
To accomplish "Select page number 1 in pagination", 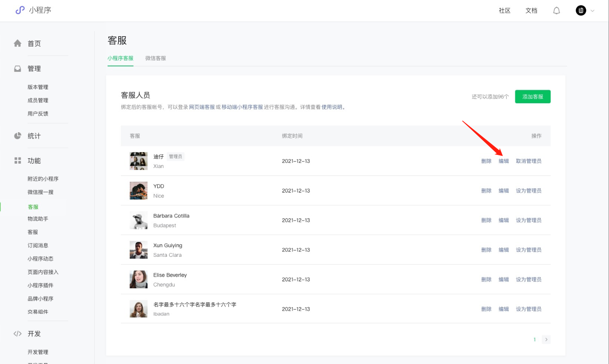I will [535, 339].
